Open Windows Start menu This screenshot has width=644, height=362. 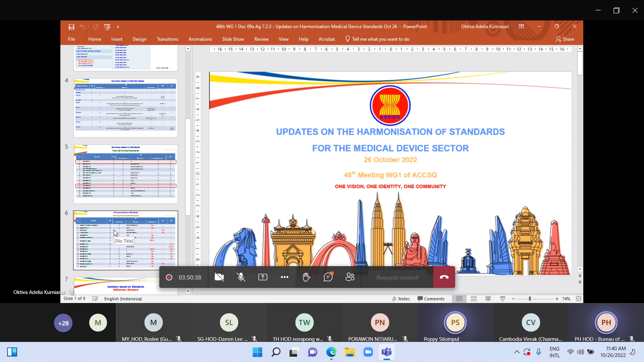(258, 352)
